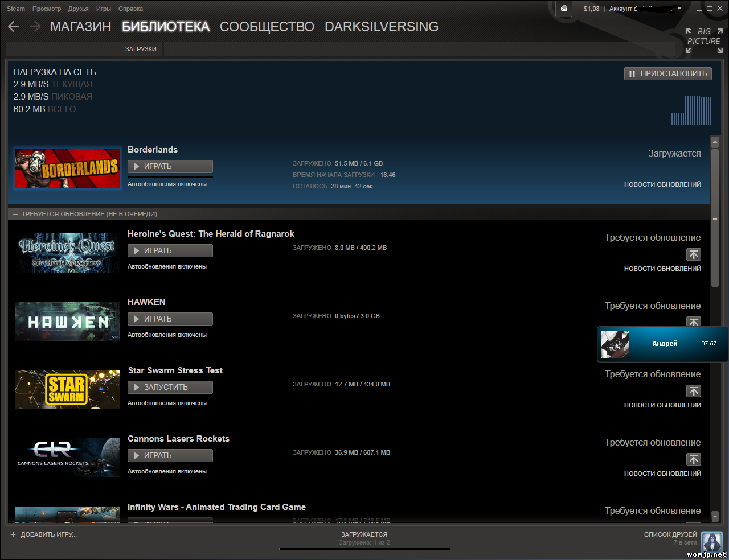This screenshot has width=729, height=560.
Task: Open the Просмотр menu
Action: [x=47, y=9]
